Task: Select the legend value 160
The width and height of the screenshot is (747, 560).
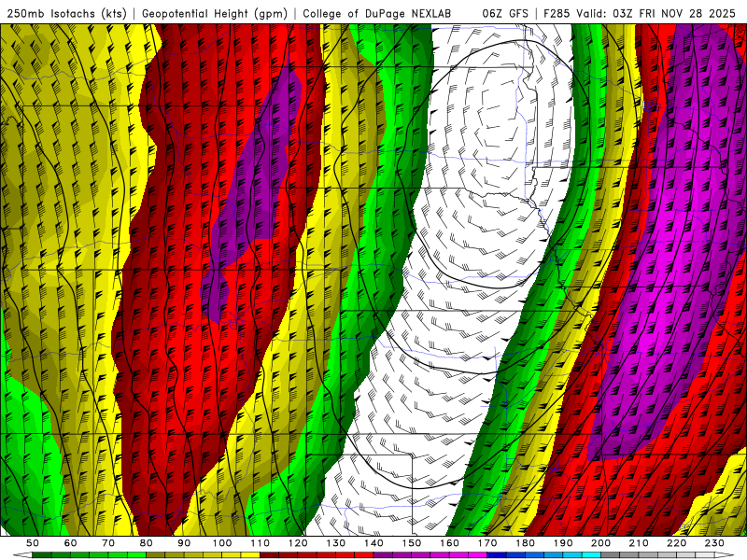Action: tap(449, 543)
